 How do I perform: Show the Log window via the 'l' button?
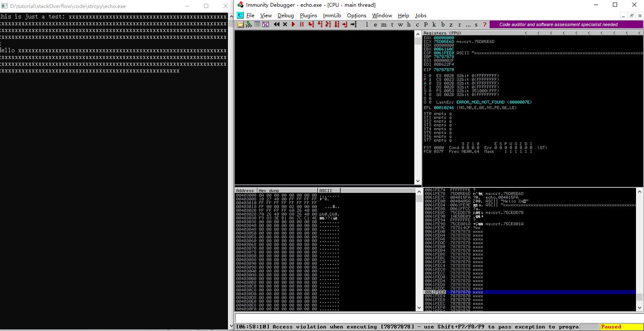[367, 24]
